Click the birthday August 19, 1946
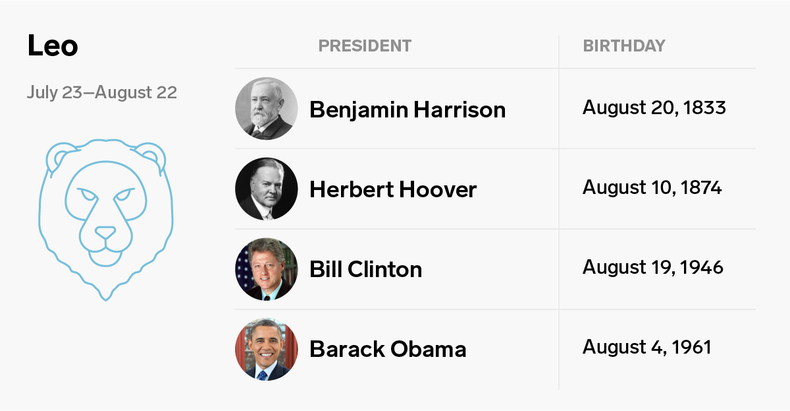The image size is (790, 411). pos(652,267)
